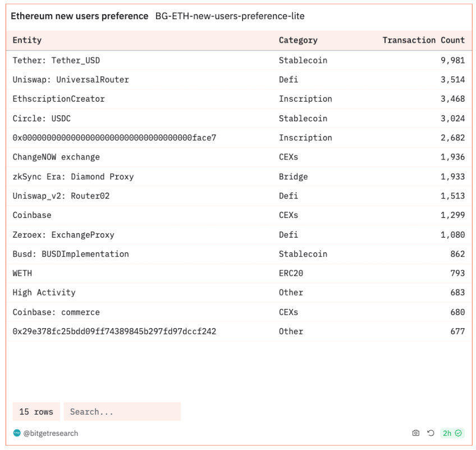
Task: Sort by the Transaction Count column header
Action: tap(423, 40)
